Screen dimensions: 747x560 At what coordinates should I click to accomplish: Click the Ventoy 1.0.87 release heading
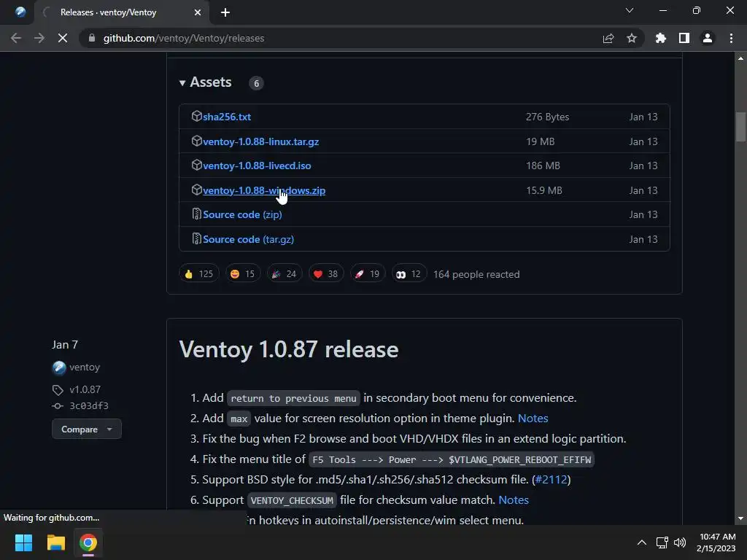coord(289,349)
